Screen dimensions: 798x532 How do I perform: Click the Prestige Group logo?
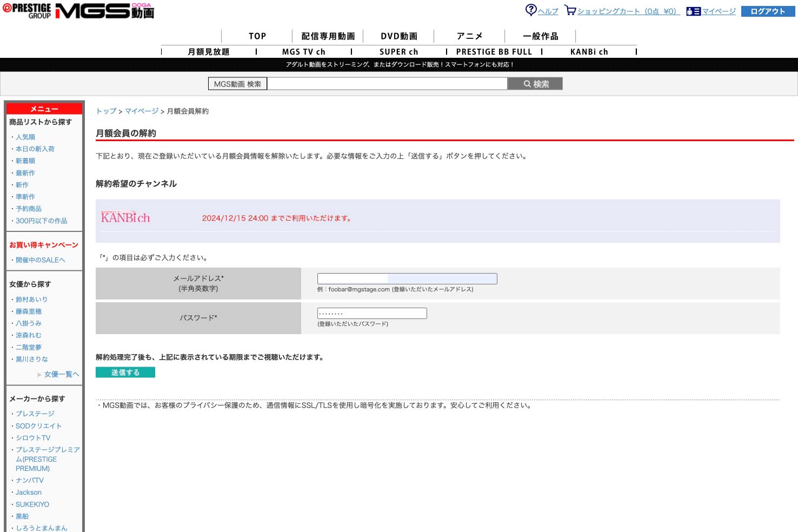[x=27, y=11]
